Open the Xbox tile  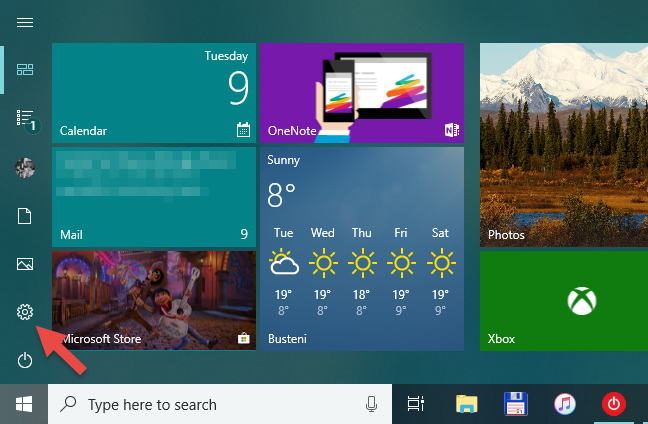[564, 301]
